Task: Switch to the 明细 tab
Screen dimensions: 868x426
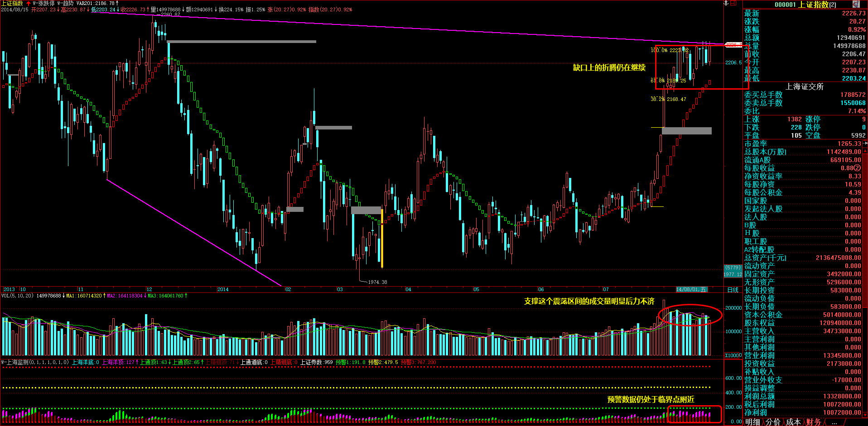Action: coord(752,422)
